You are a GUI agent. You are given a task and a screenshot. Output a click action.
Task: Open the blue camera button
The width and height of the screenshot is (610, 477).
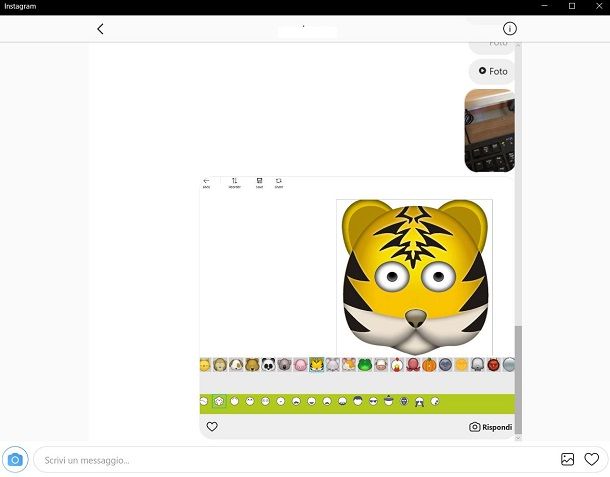pyautogui.click(x=15, y=460)
